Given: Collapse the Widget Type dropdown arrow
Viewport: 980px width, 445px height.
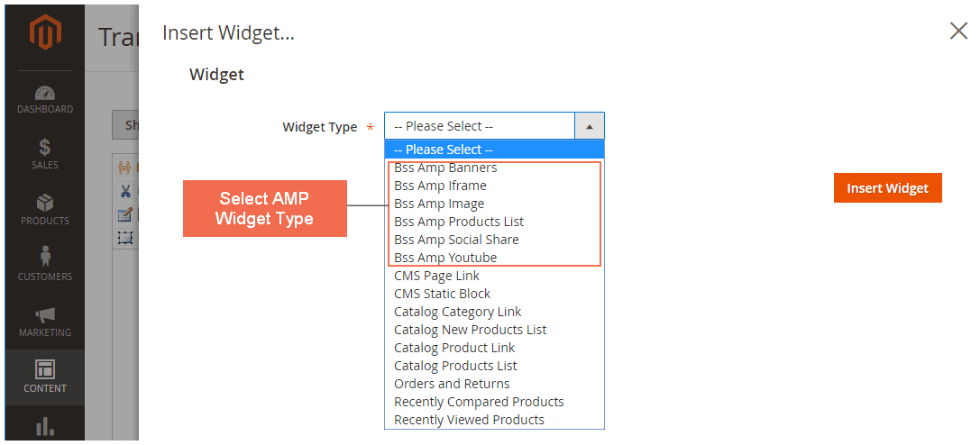Looking at the screenshot, I should coord(590,126).
